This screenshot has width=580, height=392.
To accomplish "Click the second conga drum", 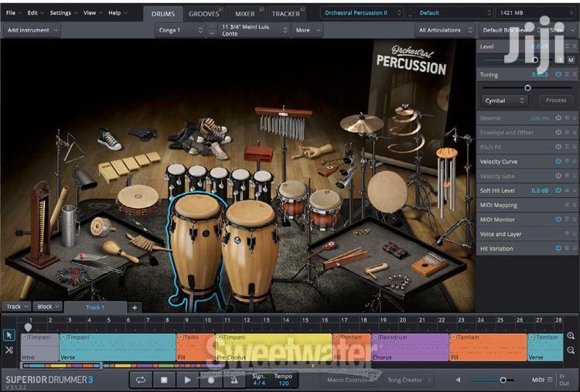I will [251, 250].
